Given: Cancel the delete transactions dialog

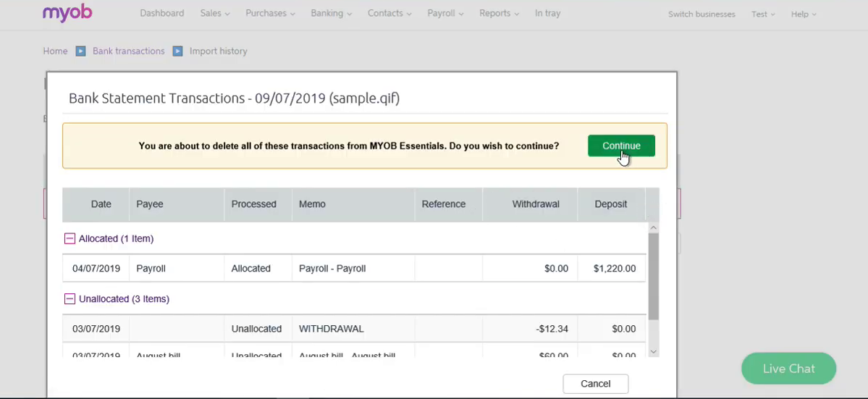Looking at the screenshot, I should pyautogui.click(x=596, y=384).
